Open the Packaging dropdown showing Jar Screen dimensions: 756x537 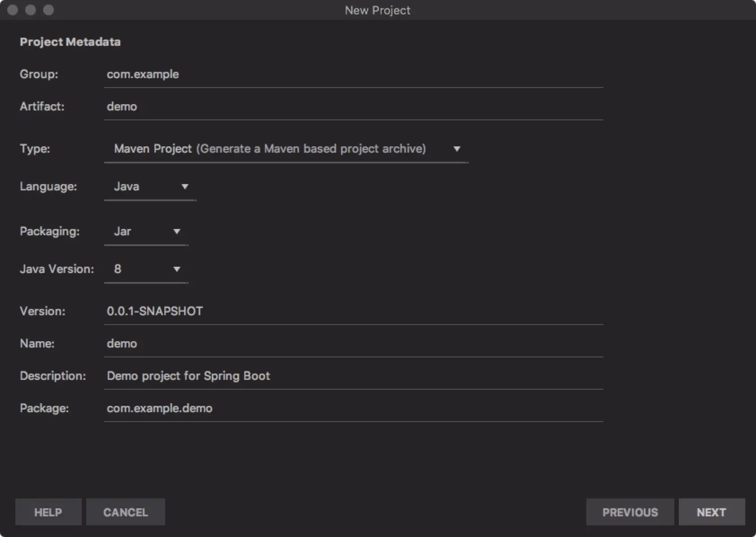click(145, 232)
